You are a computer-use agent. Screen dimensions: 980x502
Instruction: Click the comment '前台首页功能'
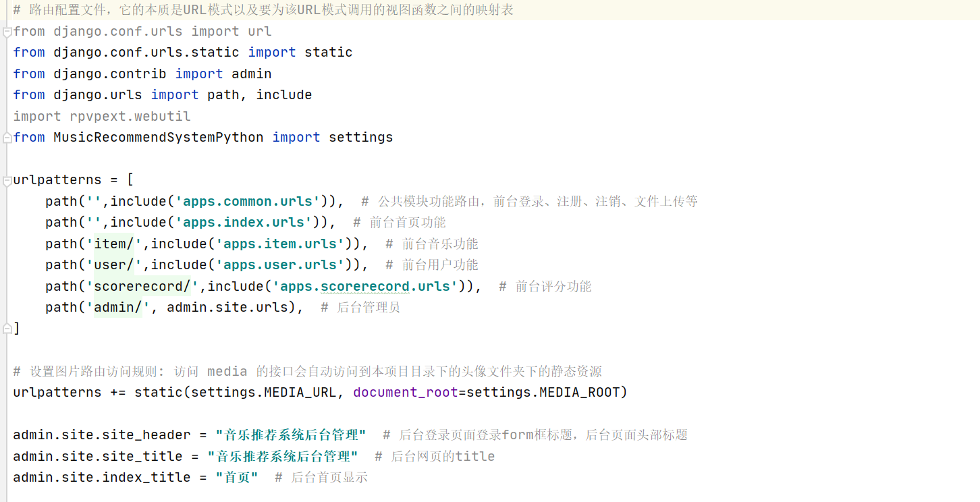pyautogui.click(x=400, y=223)
